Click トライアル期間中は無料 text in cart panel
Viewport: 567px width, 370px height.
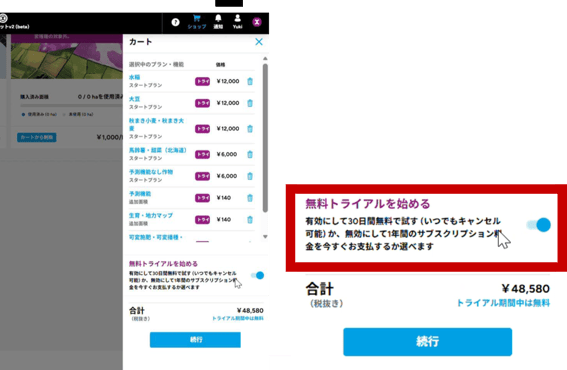(x=238, y=318)
